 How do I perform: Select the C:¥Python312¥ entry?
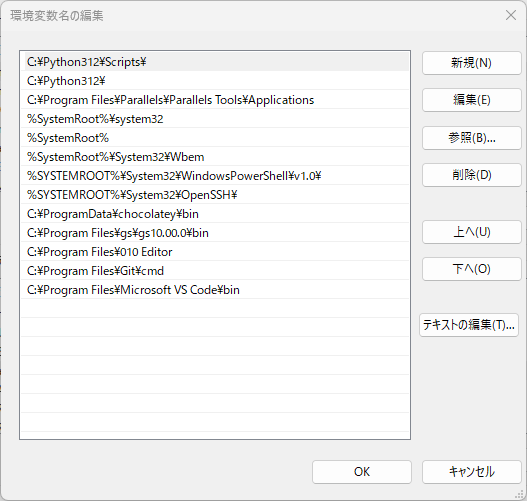pos(215,81)
